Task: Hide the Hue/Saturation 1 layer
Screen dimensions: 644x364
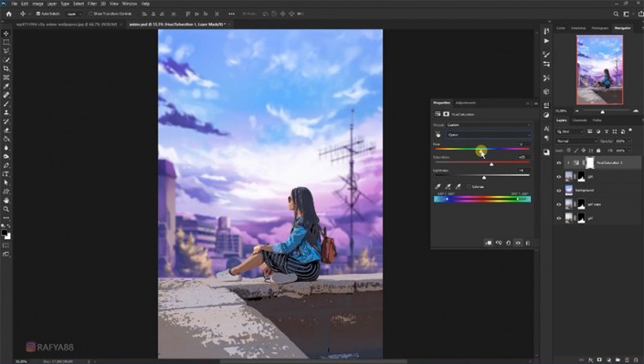Action: [x=558, y=163]
